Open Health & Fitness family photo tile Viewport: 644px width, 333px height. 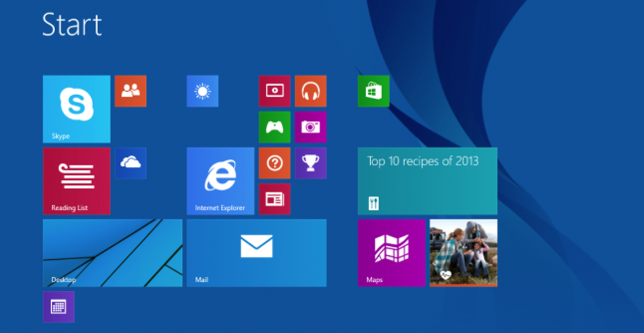coord(464,253)
